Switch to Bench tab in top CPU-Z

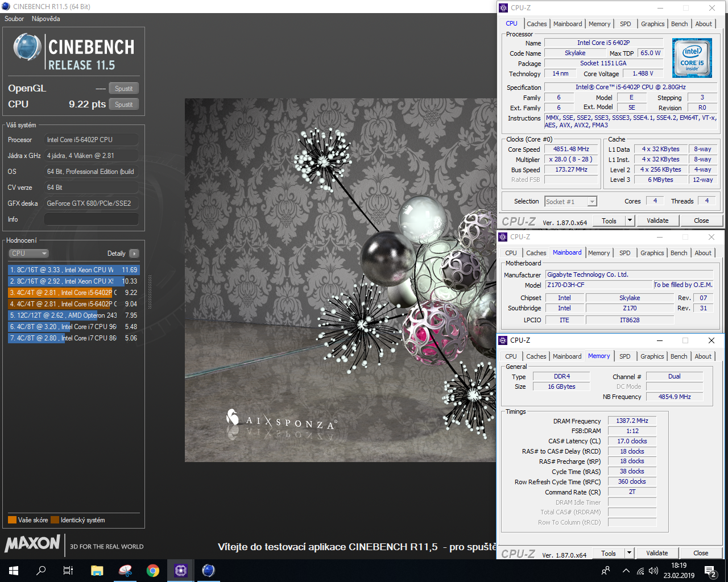pos(679,24)
